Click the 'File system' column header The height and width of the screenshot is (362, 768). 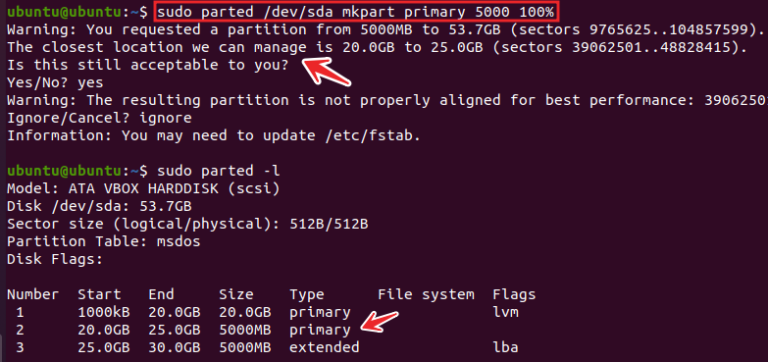426,295
